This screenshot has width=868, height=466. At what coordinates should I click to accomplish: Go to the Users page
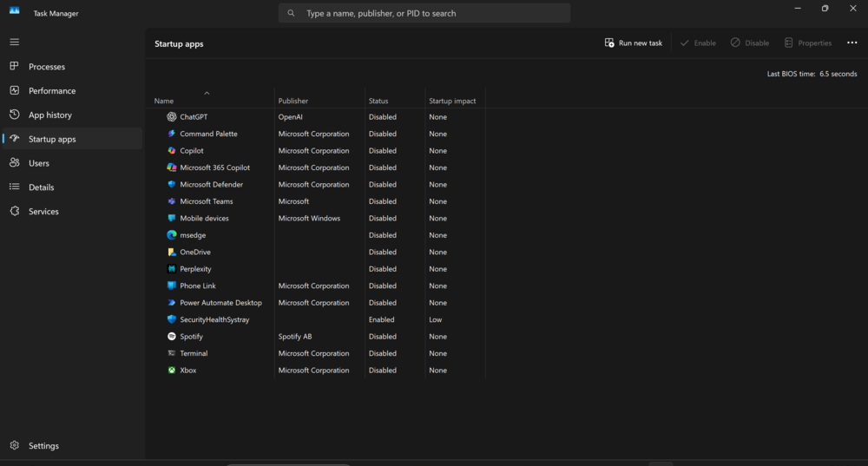pyautogui.click(x=73, y=163)
